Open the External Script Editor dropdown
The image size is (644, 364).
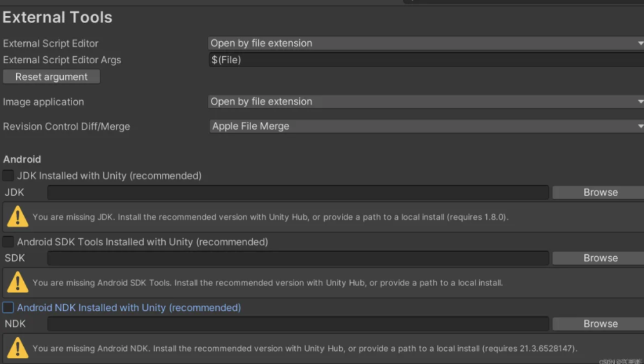(x=426, y=43)
